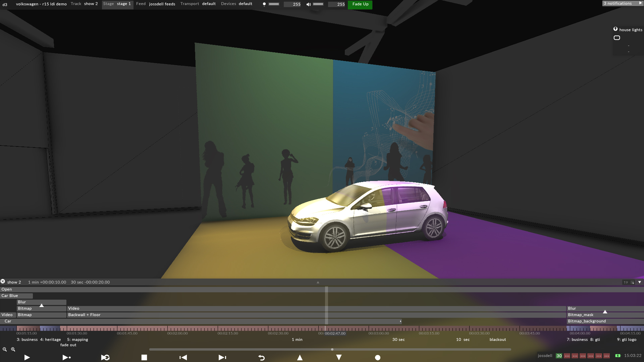
Task: Click the 9: gti logo cue tag
Action: 627,340
